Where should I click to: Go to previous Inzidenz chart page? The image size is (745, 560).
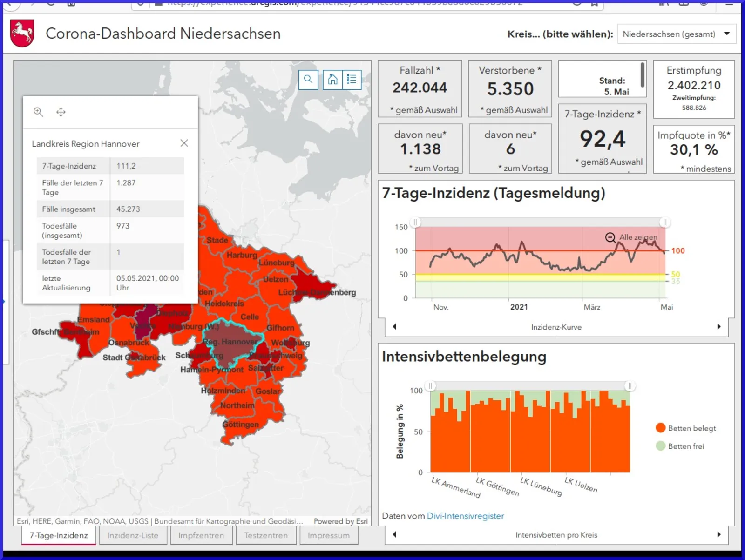[x=394, y=327]
